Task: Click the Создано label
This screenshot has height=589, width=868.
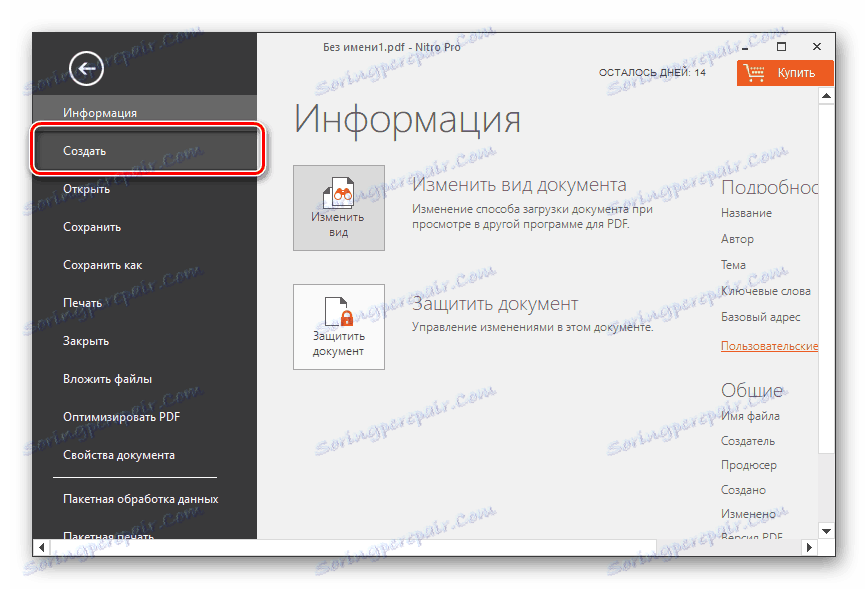Action: tap(743, 490)
